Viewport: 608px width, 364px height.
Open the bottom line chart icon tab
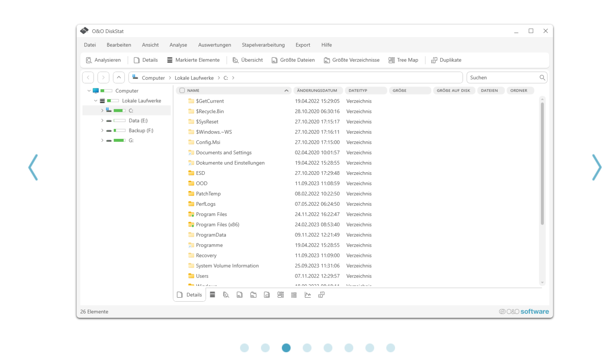coord(307,295)
